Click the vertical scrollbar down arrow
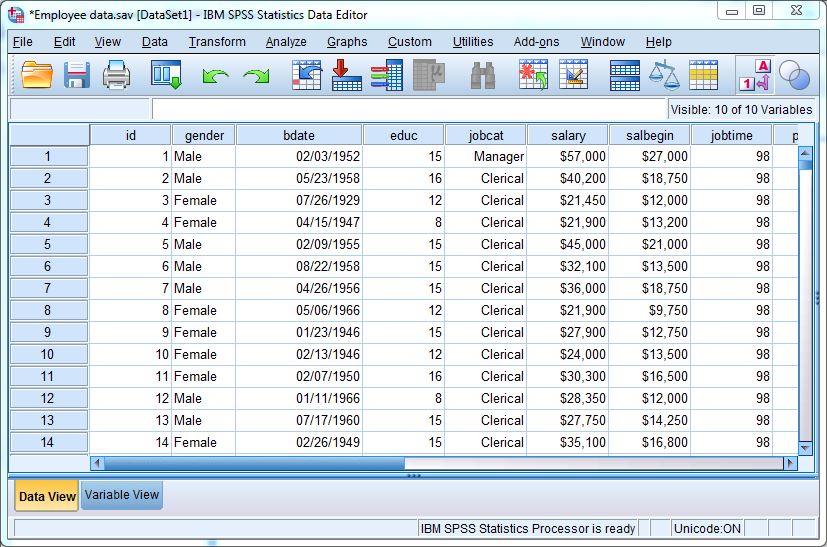The width and height of the screenshot is (827, 547). [x=806, y=445]
